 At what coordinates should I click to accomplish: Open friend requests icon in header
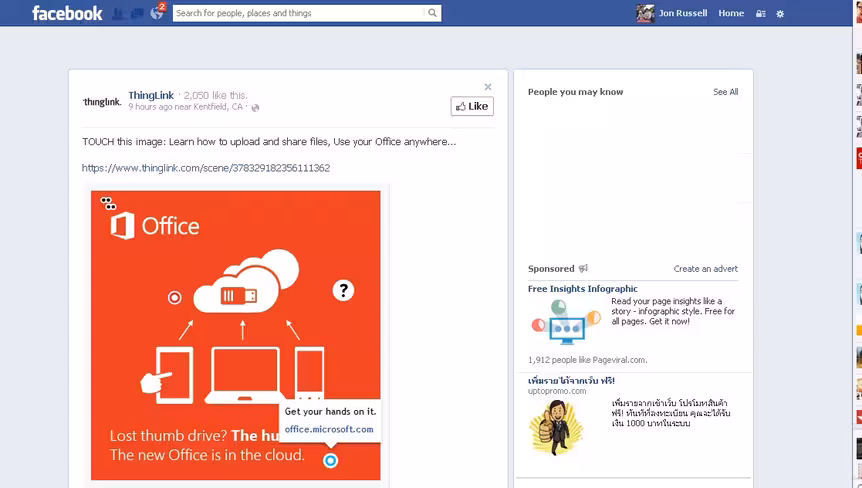117,13
